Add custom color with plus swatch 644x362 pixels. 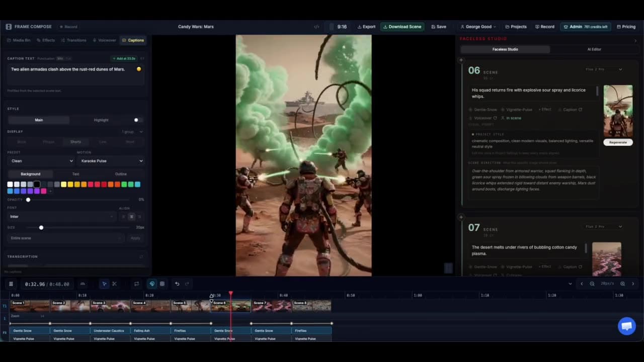click(50, 191)
